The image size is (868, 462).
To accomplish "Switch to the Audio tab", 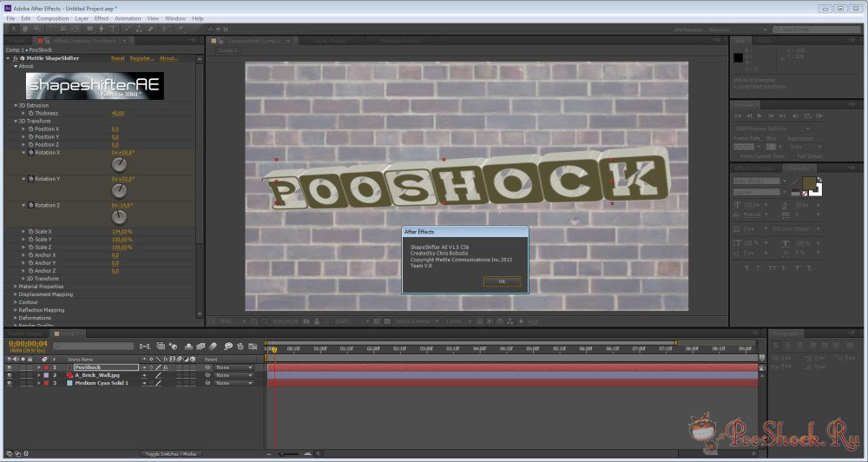I will coord(765,41).
